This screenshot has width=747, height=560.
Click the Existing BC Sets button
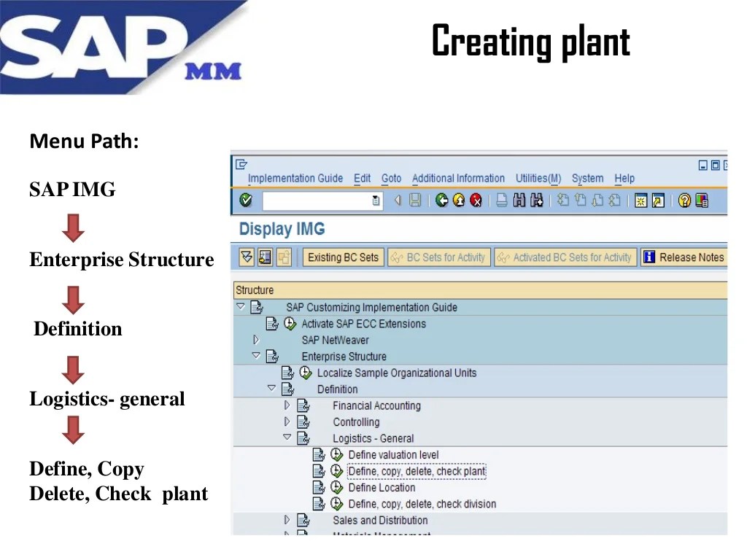(x=343, y=257)
